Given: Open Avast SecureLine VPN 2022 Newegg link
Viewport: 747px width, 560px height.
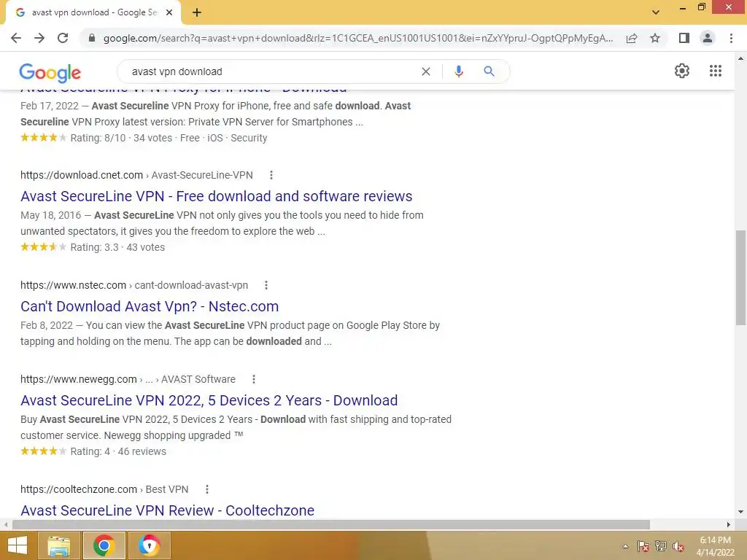Looking at the screenshot, I should click(x=209, y=400).
